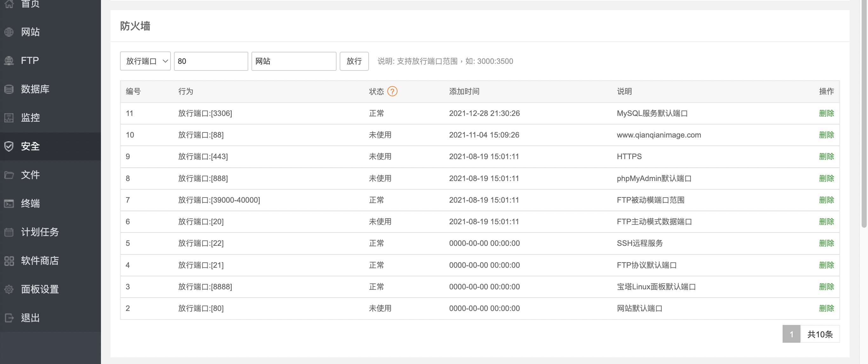This screenshot has width=868, height=364.
Task: Click the grid icon beside 软件商店
Action: pyautogui.click(x=9, y=261)
